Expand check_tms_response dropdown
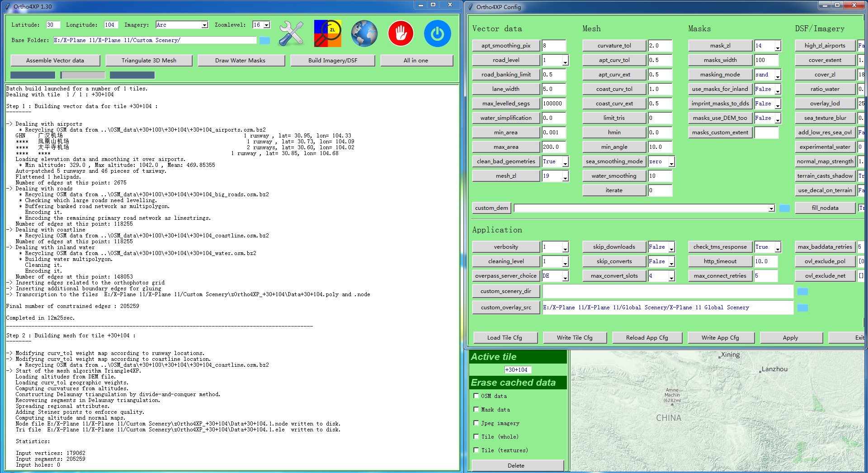The image size is (868, 473). tap(778, 247)
